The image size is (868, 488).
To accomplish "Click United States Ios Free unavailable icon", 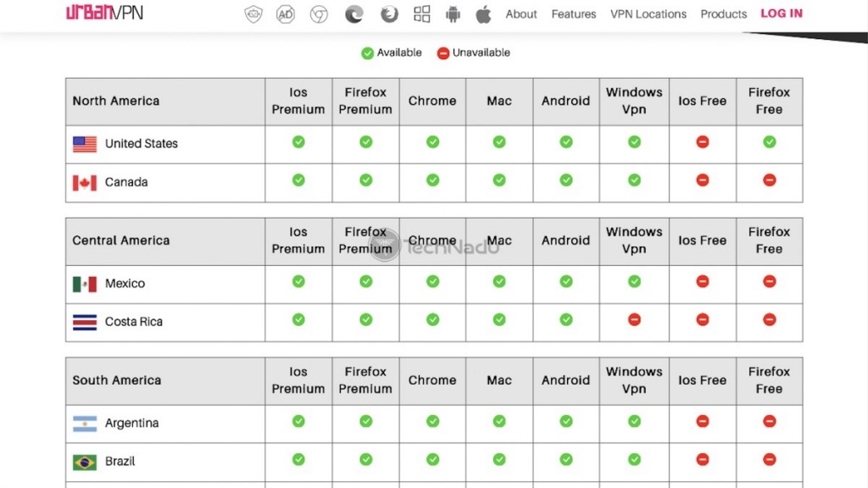I will coord(703,142).
